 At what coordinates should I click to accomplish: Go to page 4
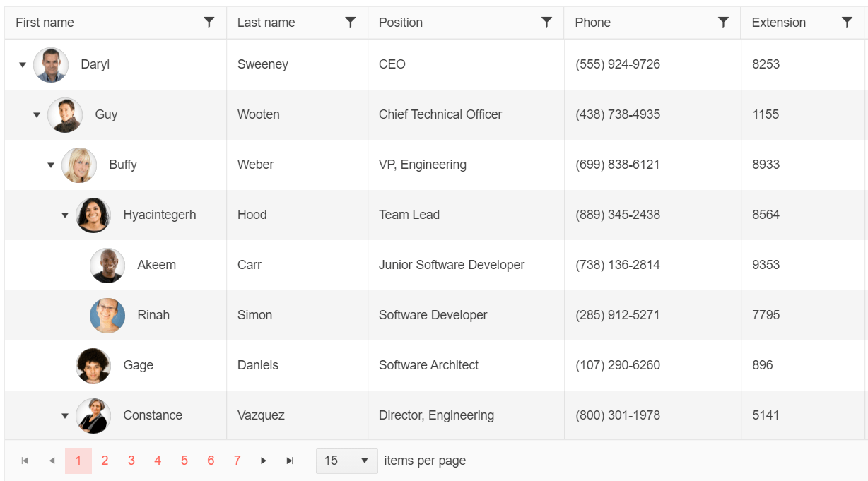(158, 460)
